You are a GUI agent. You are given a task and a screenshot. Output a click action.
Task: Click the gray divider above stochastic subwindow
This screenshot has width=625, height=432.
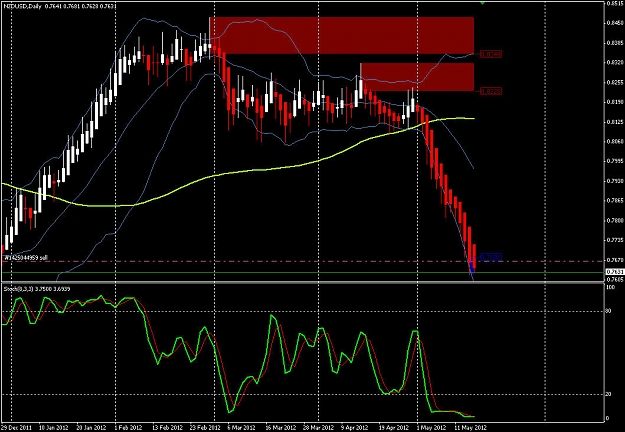(x=302, y=283)
